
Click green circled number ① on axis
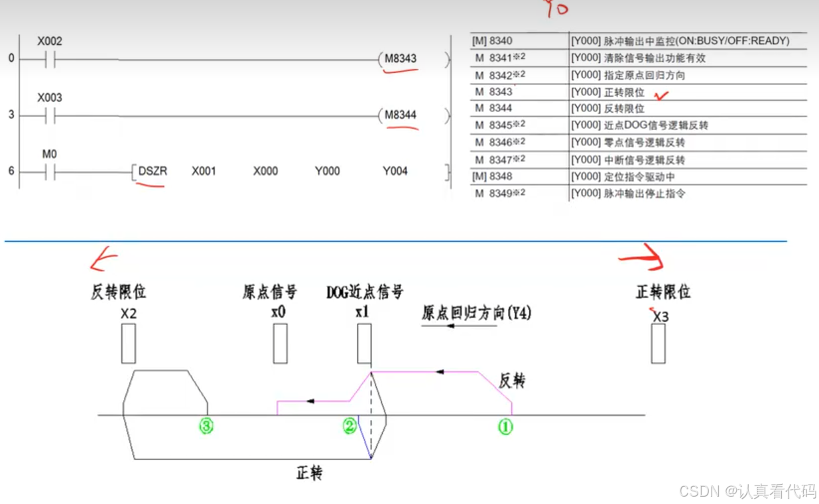tap(505, 428)
